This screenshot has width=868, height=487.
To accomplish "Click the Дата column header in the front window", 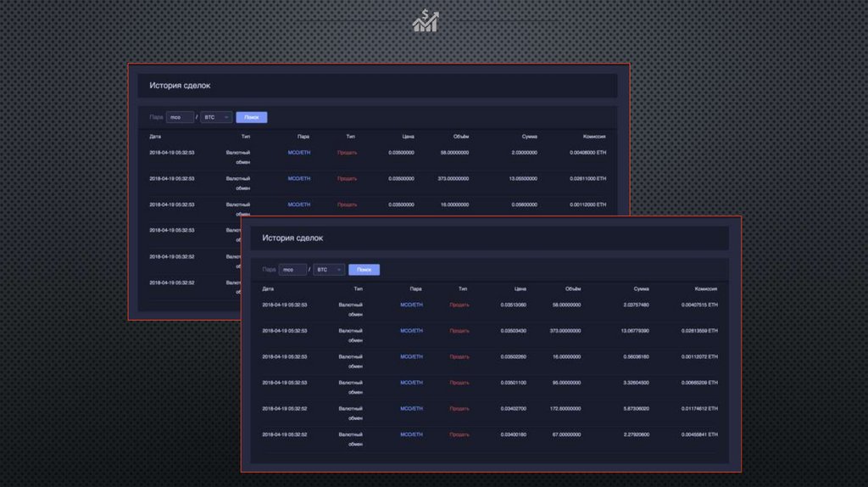I will coord(268,288).
